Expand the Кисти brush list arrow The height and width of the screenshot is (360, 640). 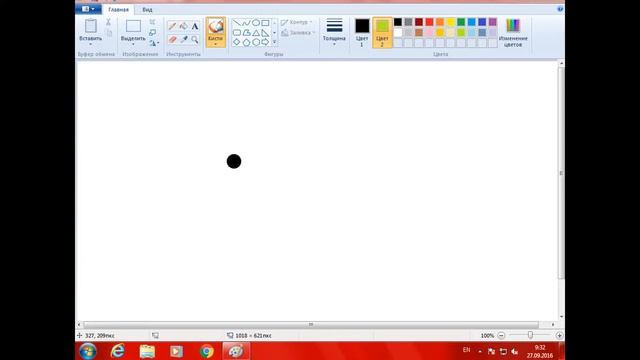(216, 44)
